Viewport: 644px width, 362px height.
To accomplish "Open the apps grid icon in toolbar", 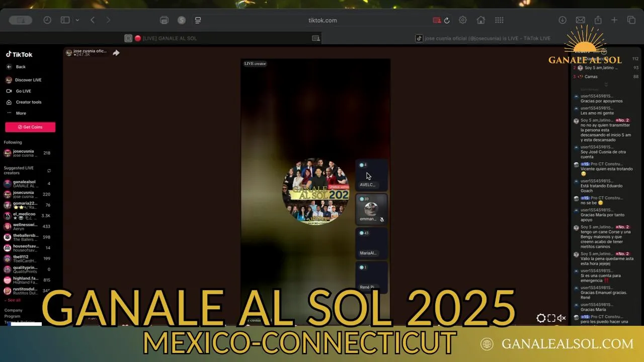I will coord(499,20).
